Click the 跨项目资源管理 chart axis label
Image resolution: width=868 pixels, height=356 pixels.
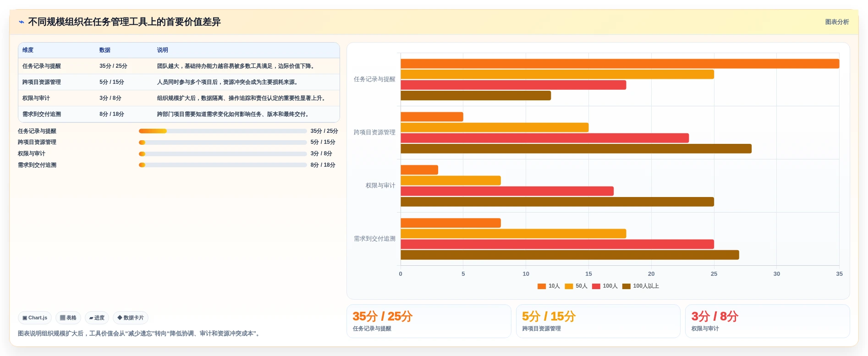coord(374,132)
